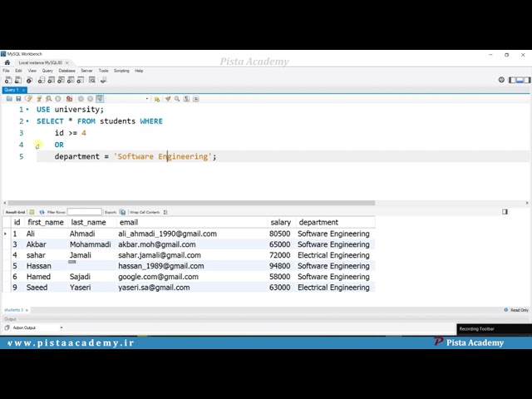Click the Stop query execution icon
532x399 pixels.
point(58,99)
